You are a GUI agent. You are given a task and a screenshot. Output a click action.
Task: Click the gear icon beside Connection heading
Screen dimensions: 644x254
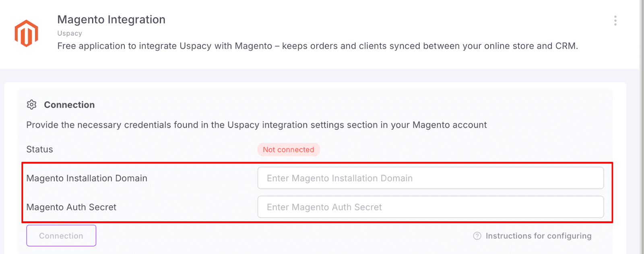(31, 105)
